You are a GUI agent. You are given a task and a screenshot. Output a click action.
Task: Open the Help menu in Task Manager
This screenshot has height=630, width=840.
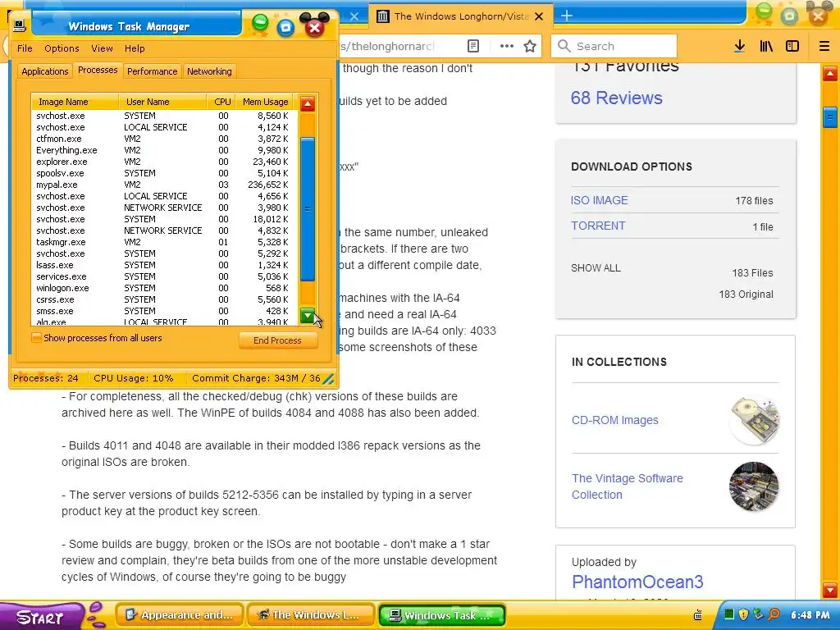tap(135, 48)
